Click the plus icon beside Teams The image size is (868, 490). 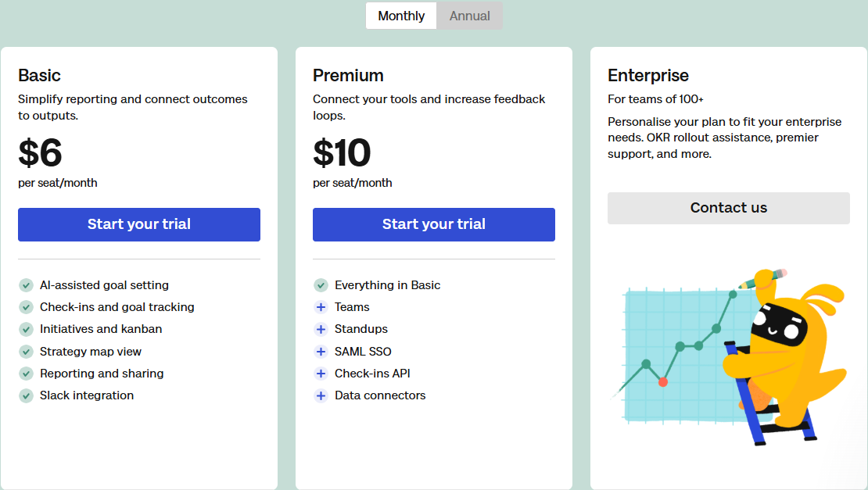point(321,307)
